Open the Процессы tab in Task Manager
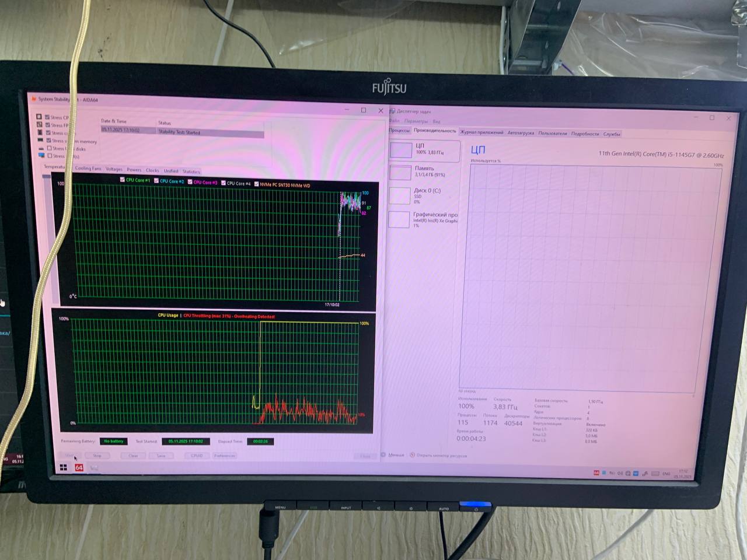The image size is (747, 560). pos(399,130)
